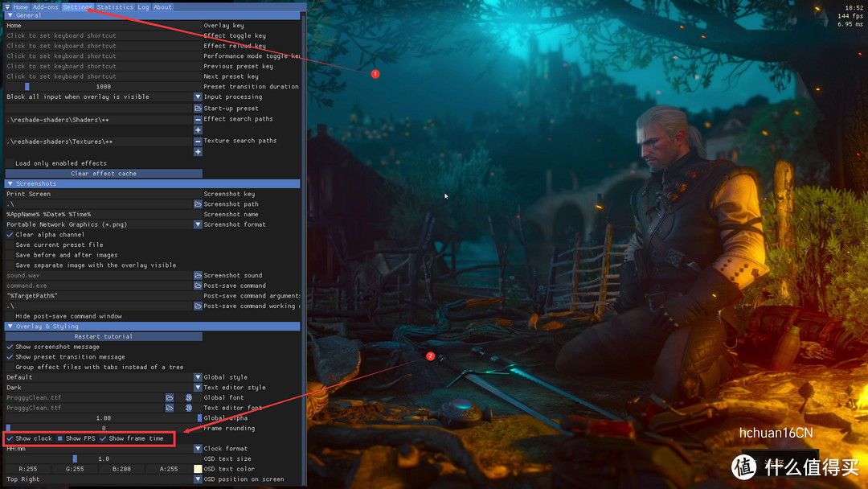Open the Clock format dropdown
868x489 pixels.
coord(198,449)
